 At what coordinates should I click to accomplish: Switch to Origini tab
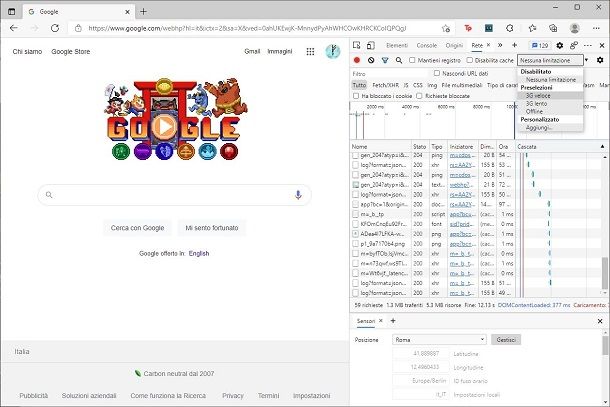(454, 46)
